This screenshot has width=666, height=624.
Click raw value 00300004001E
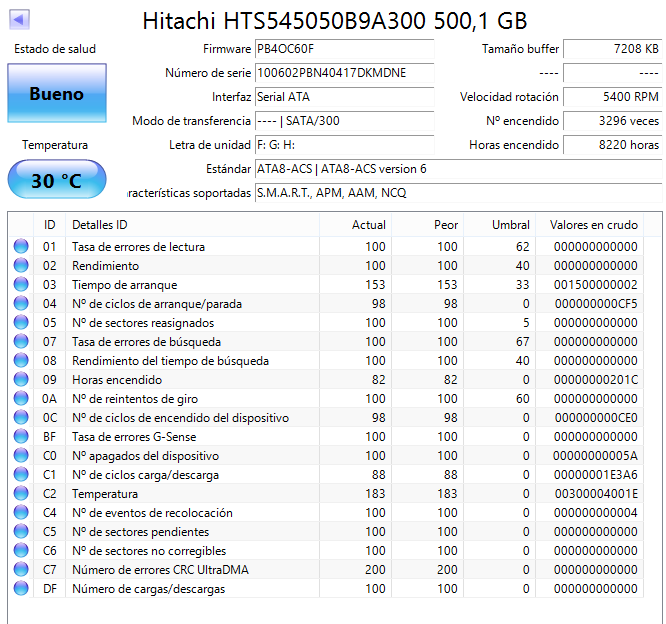tap(595, 494)
